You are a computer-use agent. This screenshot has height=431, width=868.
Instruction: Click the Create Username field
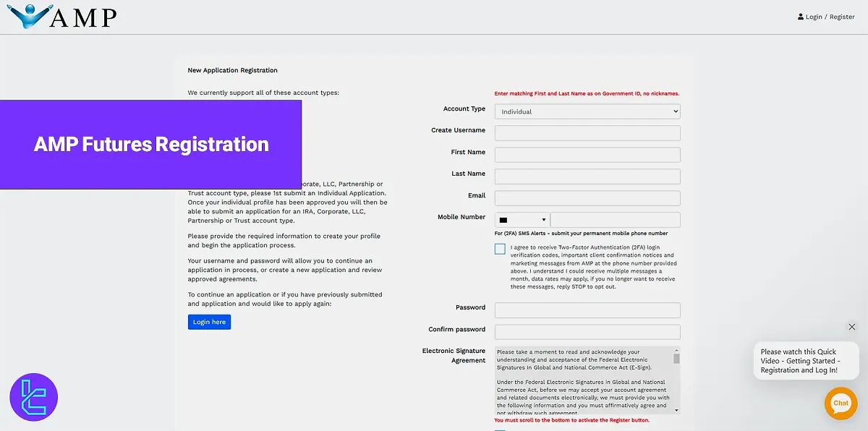(x=587, y=132)
